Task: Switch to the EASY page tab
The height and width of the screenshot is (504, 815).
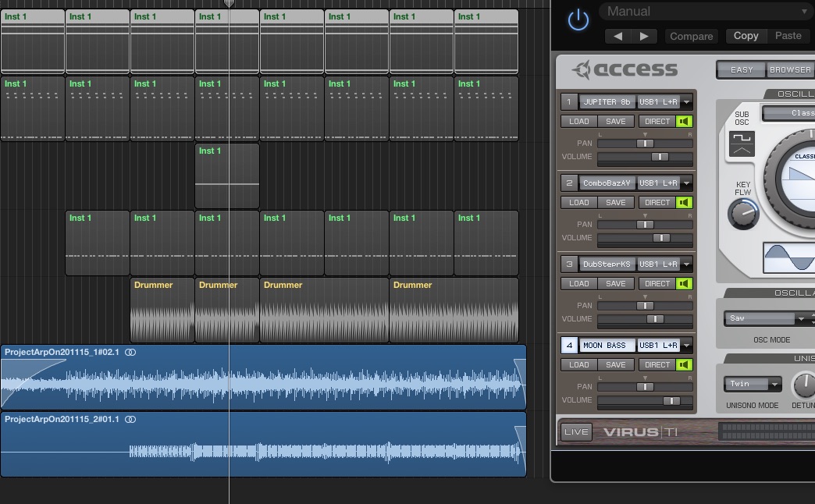Action: (742, 69)
